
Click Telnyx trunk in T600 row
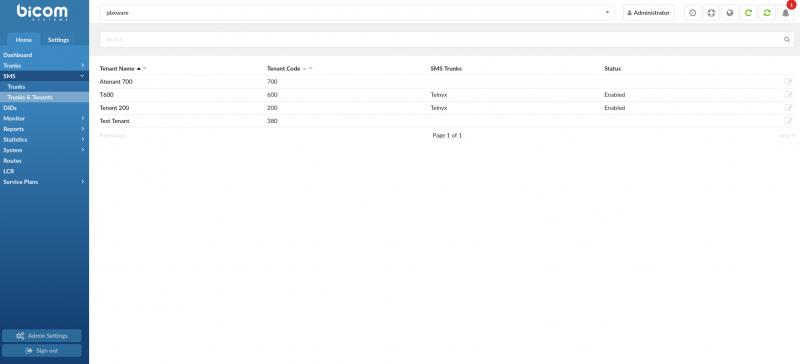(439, 94)
